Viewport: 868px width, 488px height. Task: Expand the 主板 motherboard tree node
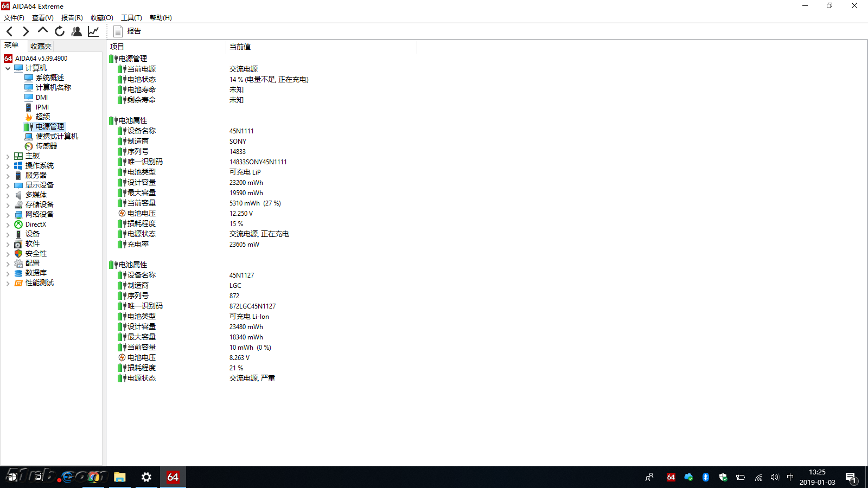(x=8, y=156)
